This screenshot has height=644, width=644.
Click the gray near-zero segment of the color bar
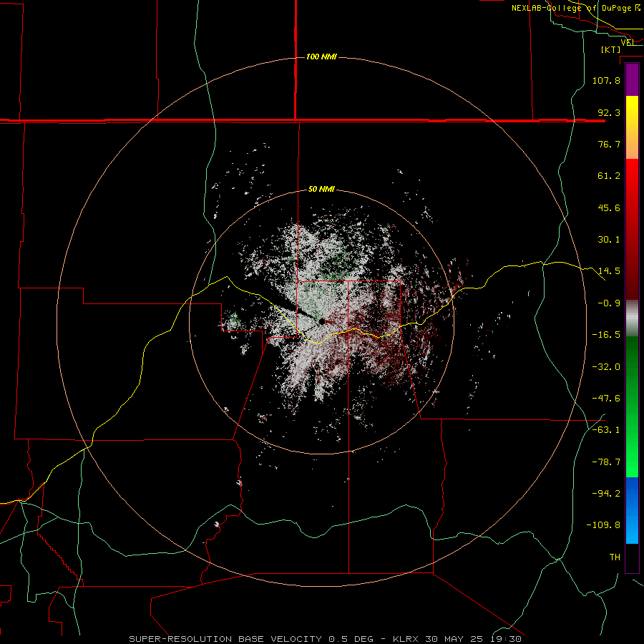point(632,318)
